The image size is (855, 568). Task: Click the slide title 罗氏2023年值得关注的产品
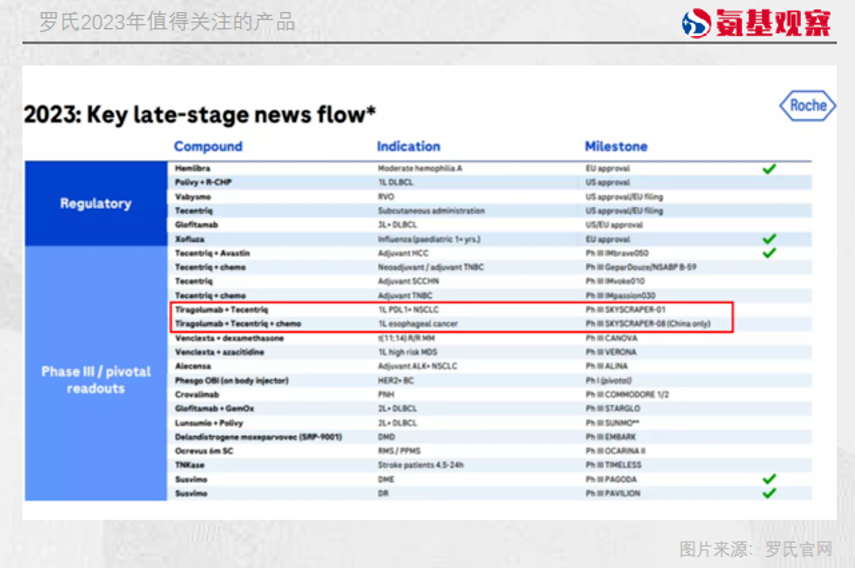[167, 22]
